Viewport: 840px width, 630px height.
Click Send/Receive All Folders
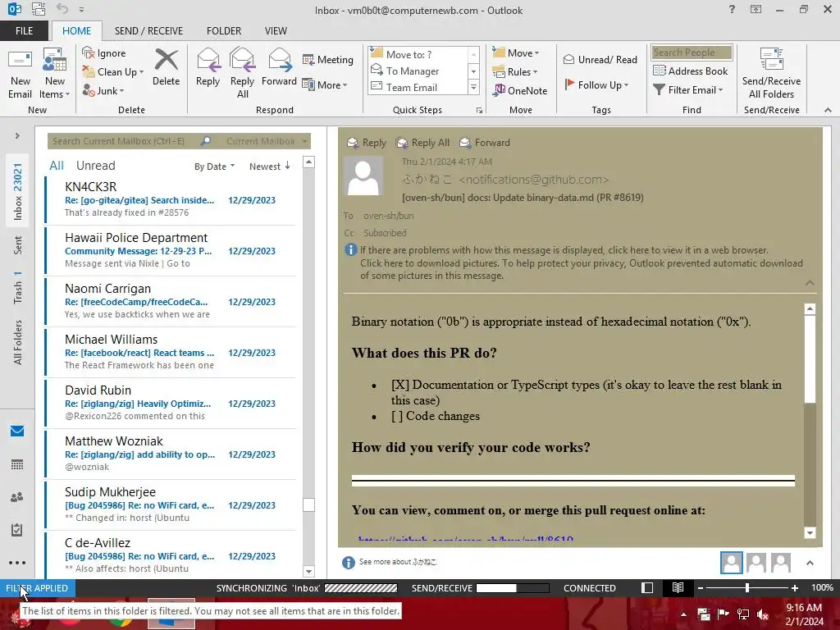pyautogui.click(x=771, y=73)
